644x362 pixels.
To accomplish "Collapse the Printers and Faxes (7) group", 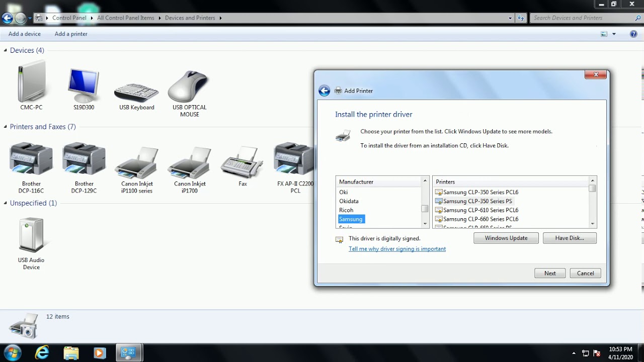I will tap(6, 127).
